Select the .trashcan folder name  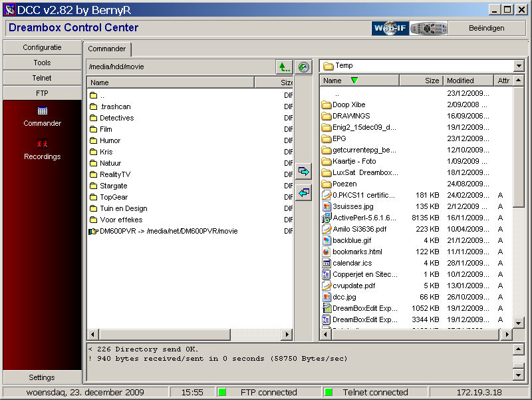coord(115,106)
